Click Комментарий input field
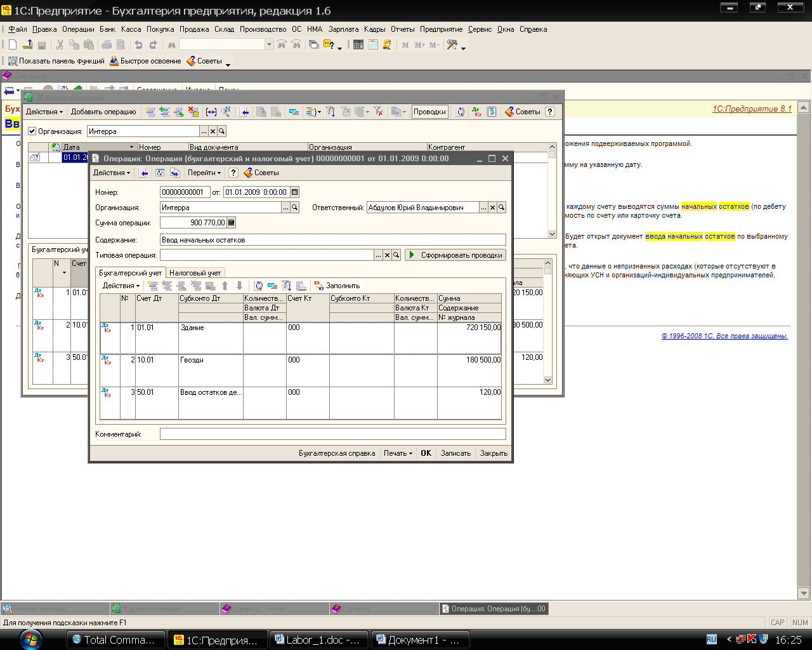The height and width of the screenshot is (650, 812). (333, 434)
